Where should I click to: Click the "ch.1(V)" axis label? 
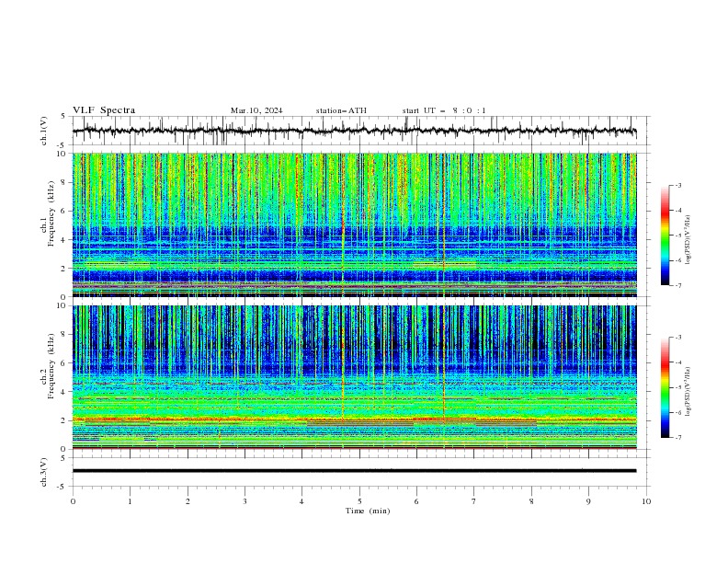(44, 131)
